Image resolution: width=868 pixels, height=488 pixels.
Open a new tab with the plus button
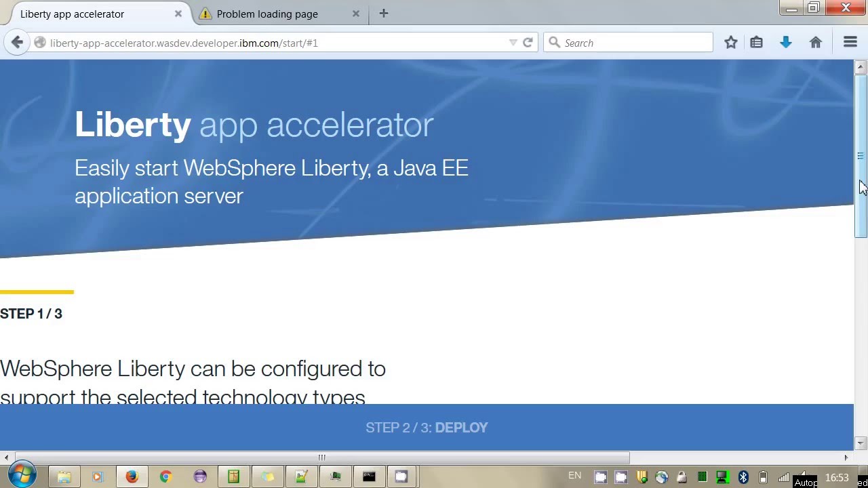click(384, 14)
